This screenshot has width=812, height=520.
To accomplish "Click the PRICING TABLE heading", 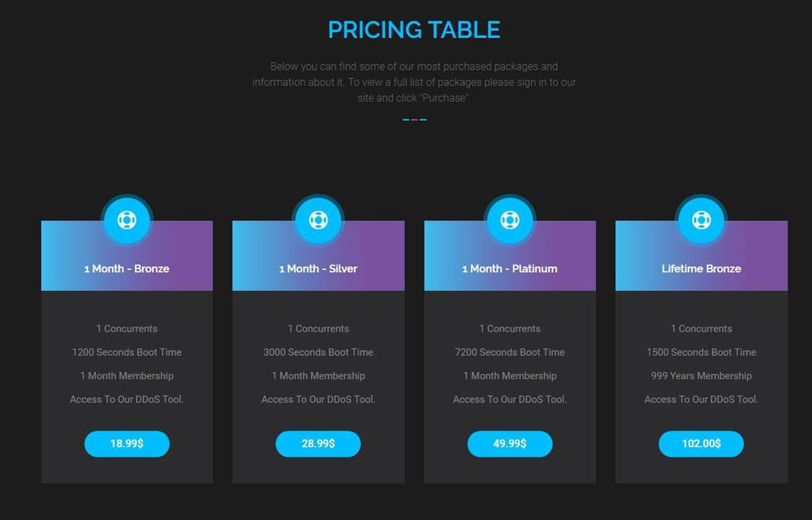I will (414, 30).
